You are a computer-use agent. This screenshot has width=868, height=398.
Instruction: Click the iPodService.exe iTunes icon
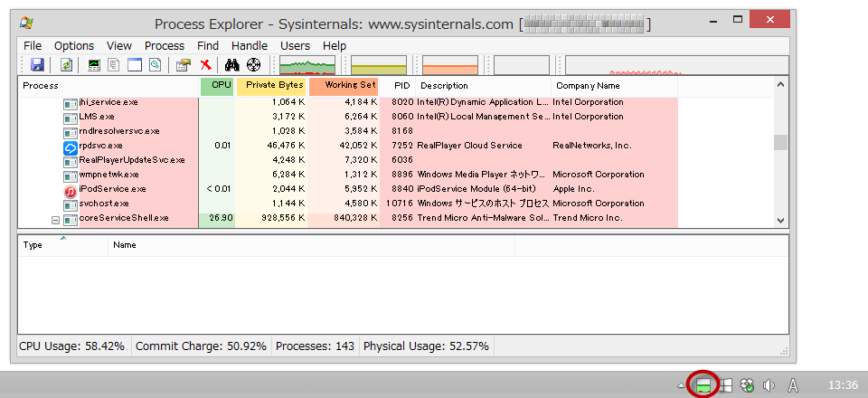click(70, 191)
